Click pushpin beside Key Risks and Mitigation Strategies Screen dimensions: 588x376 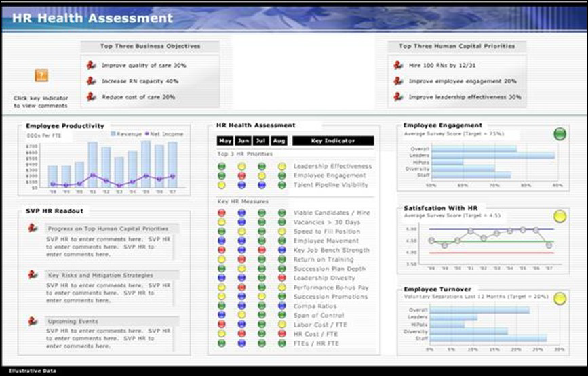click(x=32, y=275)
